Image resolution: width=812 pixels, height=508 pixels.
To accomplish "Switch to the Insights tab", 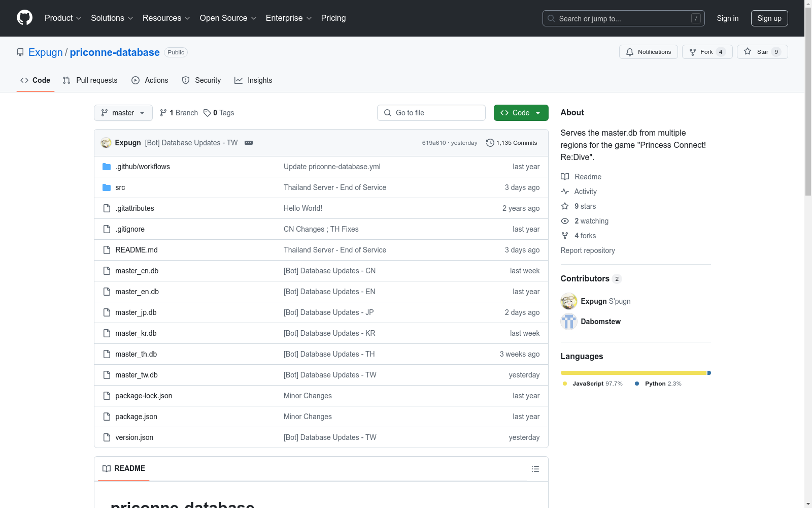I will click(x=253, y=80).
